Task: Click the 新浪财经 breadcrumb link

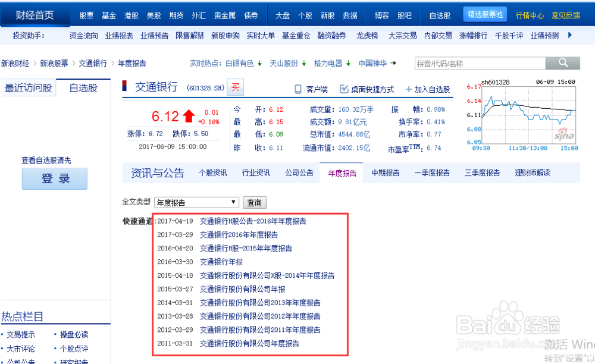Action: (15, 63)
